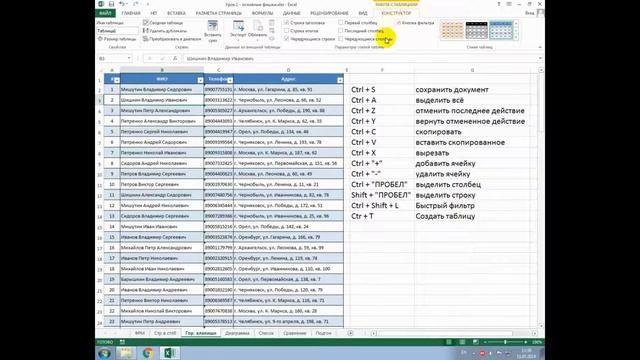Expand the table styles gallery arrow
This screenshot has height=360, width=640.
[516, 38]
